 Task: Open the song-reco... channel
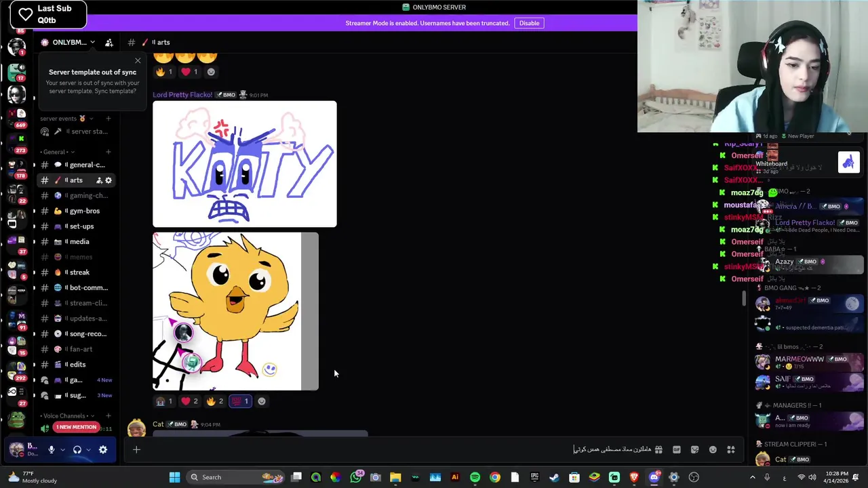75,333
